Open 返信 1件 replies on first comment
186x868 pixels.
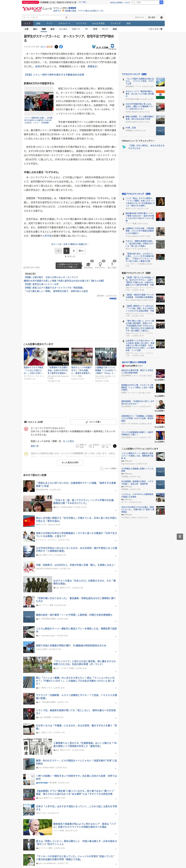coord(34,446)
